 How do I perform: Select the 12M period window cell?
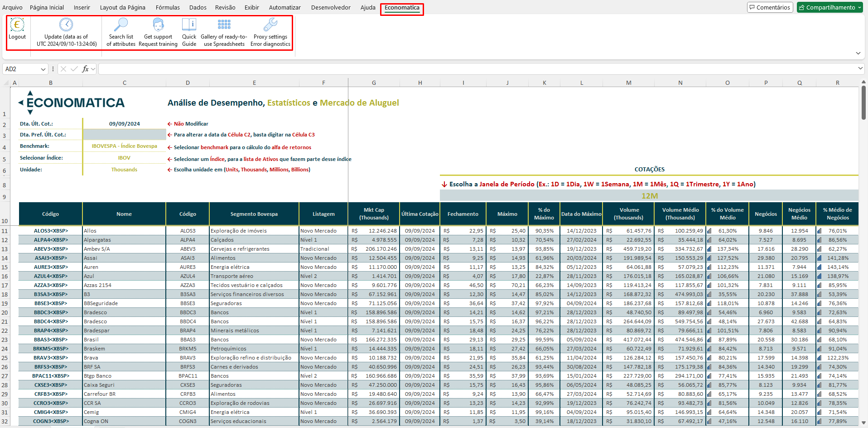pyautogui.click(x=649, y=196)
